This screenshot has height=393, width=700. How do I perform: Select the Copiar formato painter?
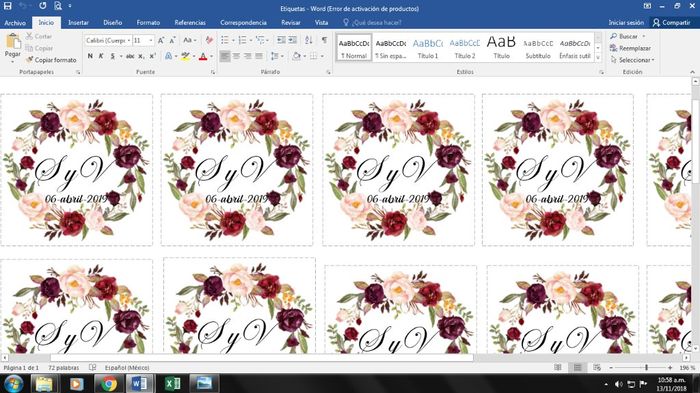51,59
